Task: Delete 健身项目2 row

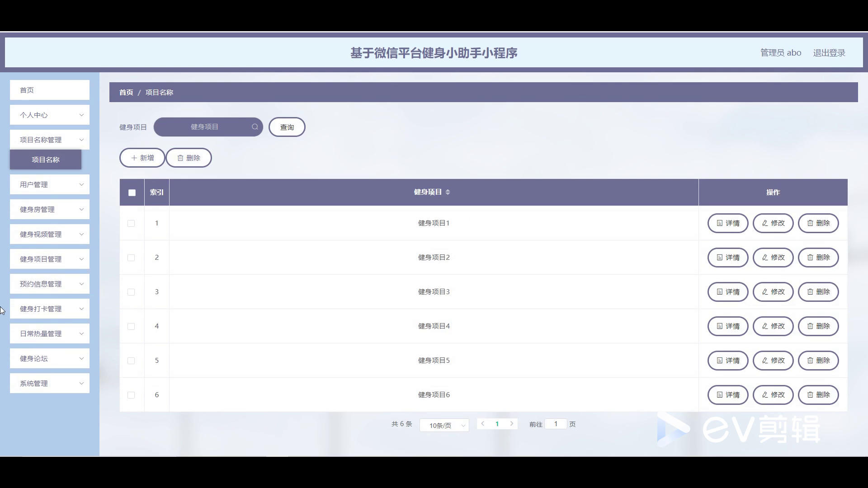Action: (818, 258)
